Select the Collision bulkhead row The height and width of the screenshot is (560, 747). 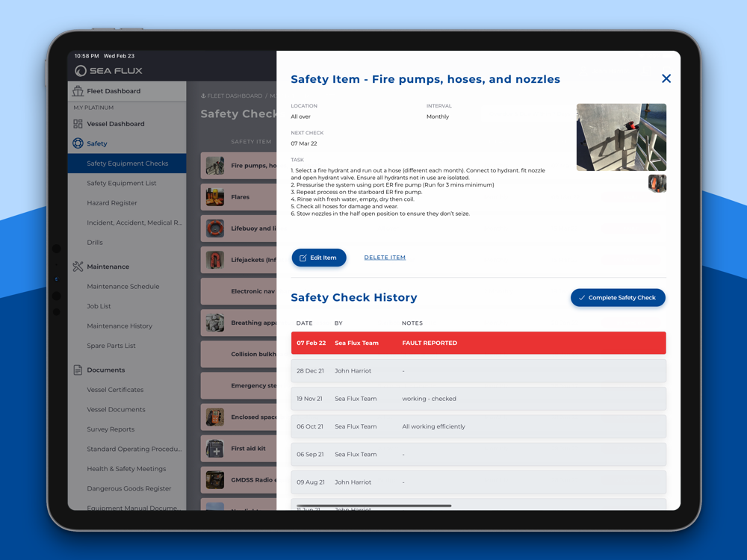pos(239,354)
